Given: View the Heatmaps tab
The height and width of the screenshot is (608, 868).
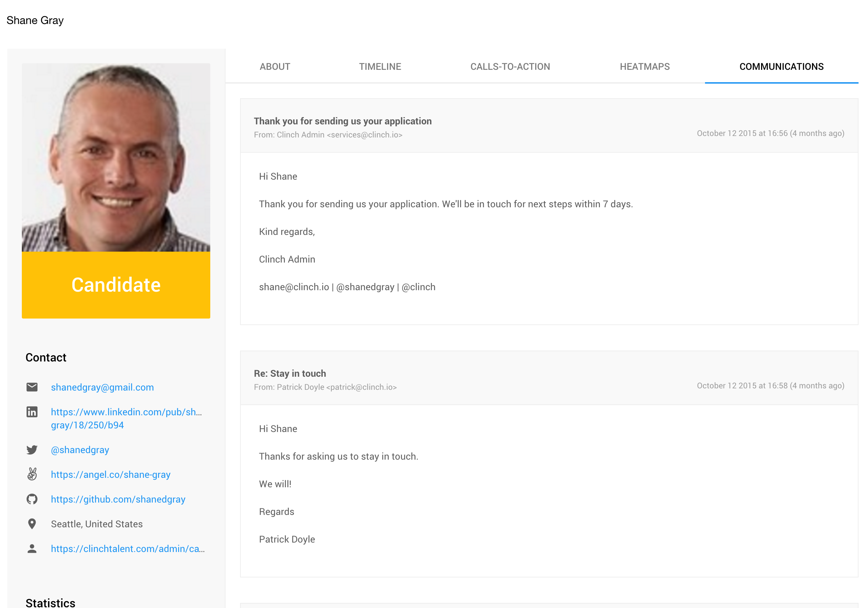Looking at the screenshot, I should pyautogui.click(x=645, y=67).
